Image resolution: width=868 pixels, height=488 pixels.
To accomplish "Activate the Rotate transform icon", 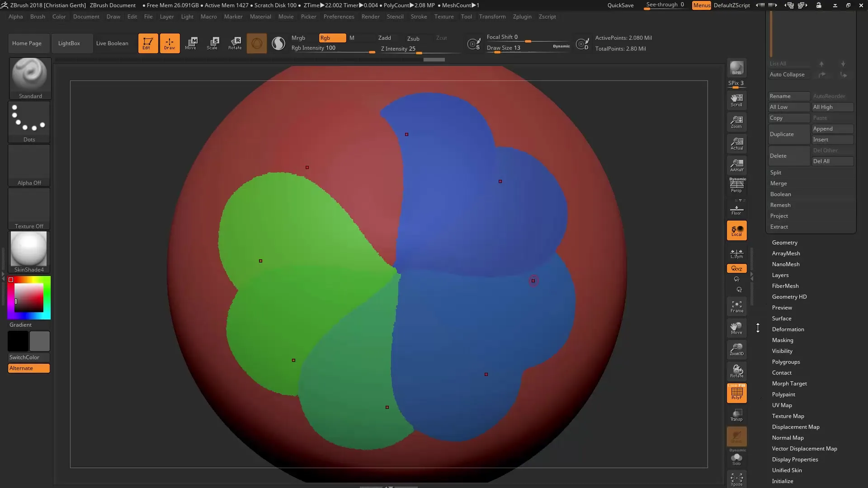I will (x=235, y=43).
